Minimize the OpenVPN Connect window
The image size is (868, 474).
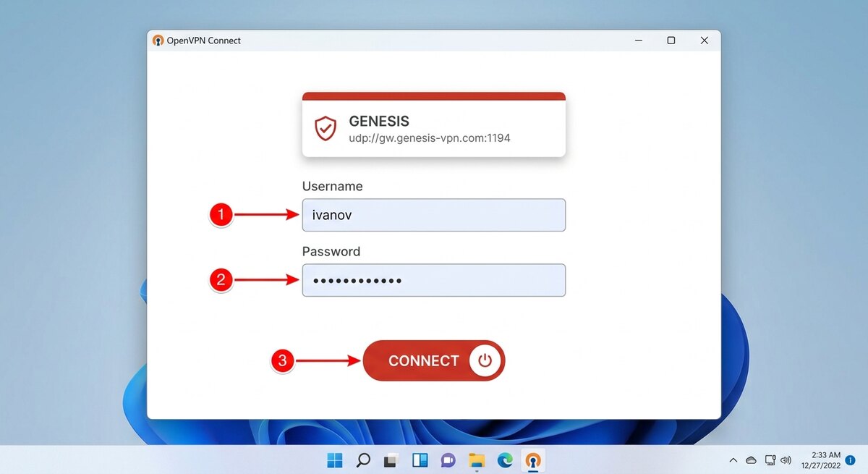coord(639,41)
